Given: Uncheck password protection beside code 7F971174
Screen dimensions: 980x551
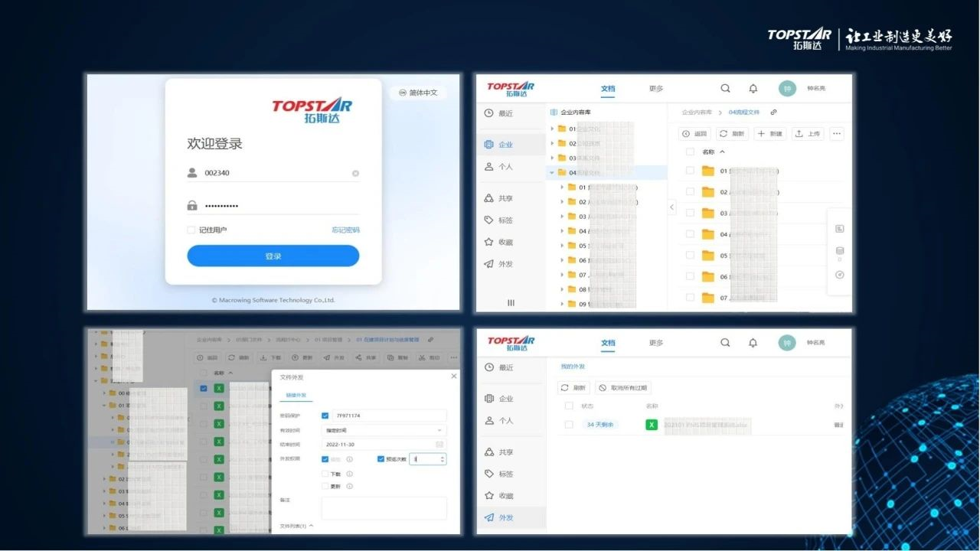Looking at the screenshot, I should click(x=325, y=416).
